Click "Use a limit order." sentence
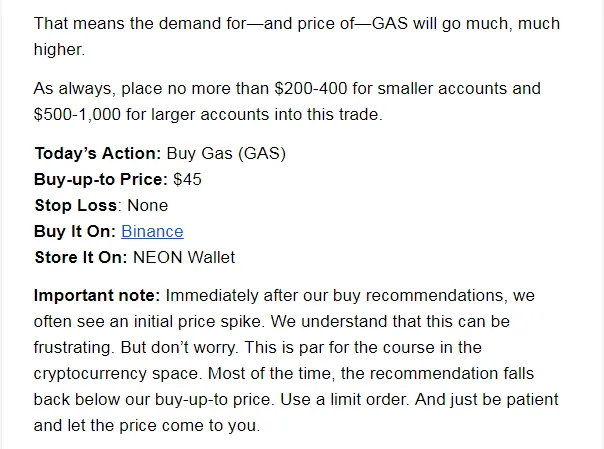604x449 pixels. pos(344,400)
